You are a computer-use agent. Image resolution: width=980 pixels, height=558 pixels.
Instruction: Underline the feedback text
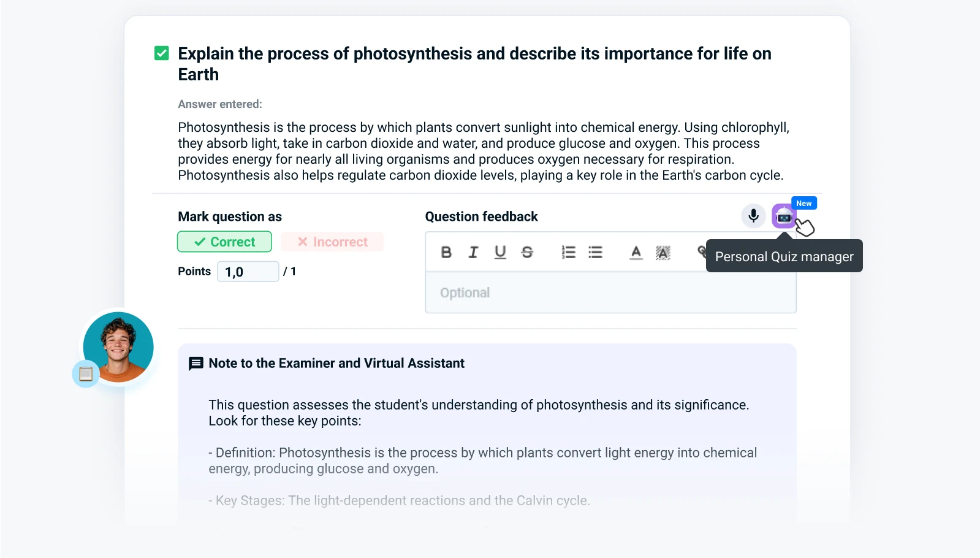click(500, 252)
